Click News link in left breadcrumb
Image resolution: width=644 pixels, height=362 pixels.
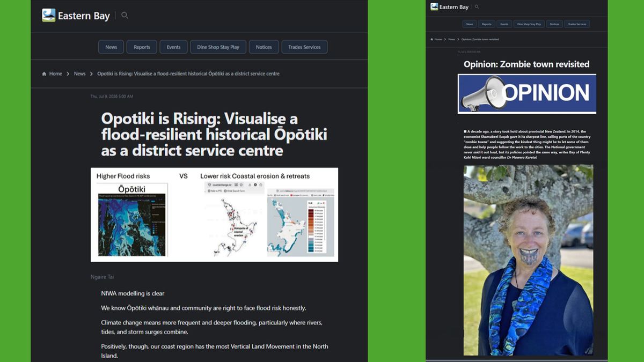tap(80, 74)
